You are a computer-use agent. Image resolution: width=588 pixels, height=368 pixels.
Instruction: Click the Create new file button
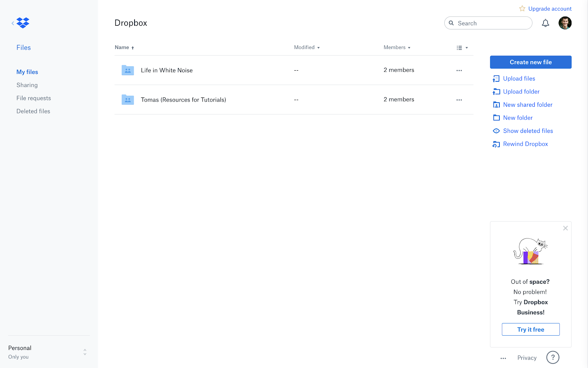point(530,62)
